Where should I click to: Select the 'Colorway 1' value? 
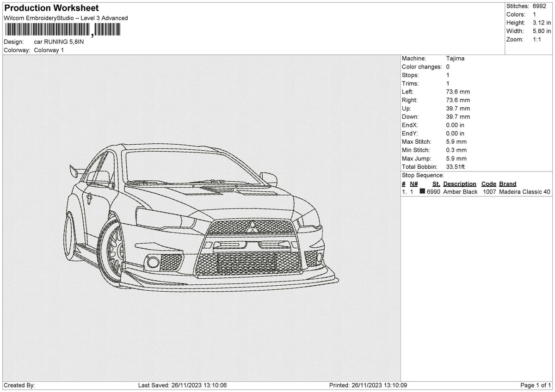pos(49,50)
